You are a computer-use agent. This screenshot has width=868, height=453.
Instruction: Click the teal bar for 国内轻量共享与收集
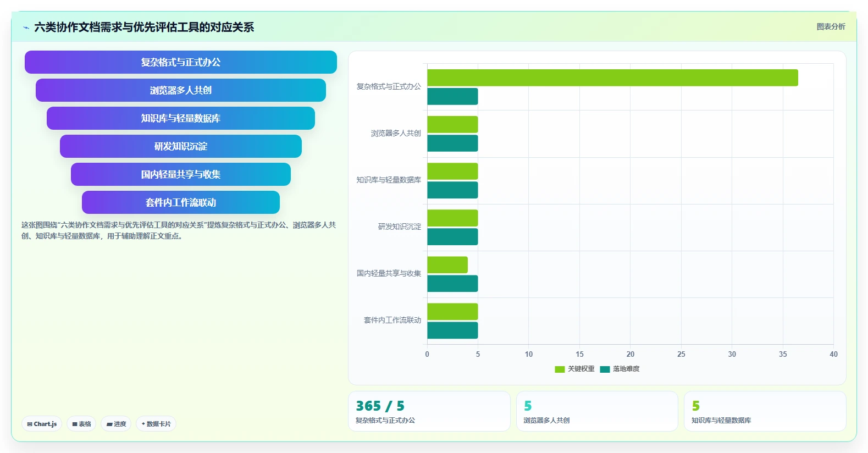[x=452, y=283]
